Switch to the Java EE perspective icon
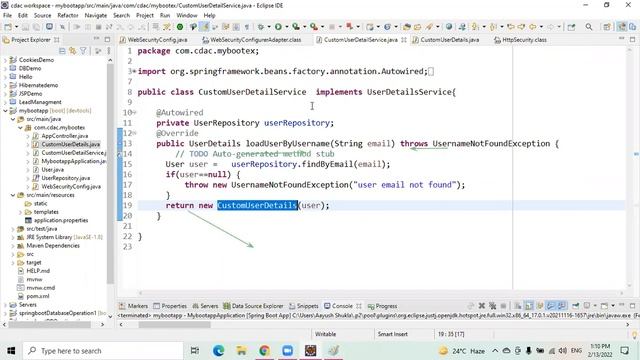640x360 pixels. 622,27
